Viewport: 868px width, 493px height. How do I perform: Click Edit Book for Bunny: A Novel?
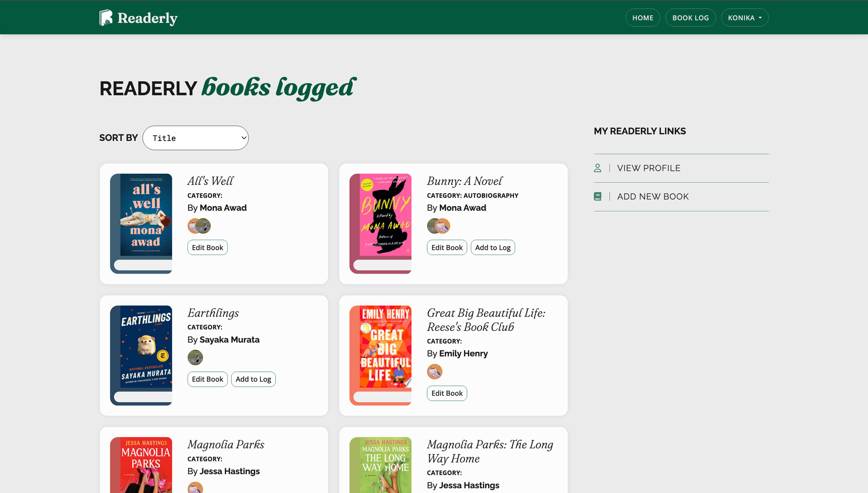pos(447,248)
